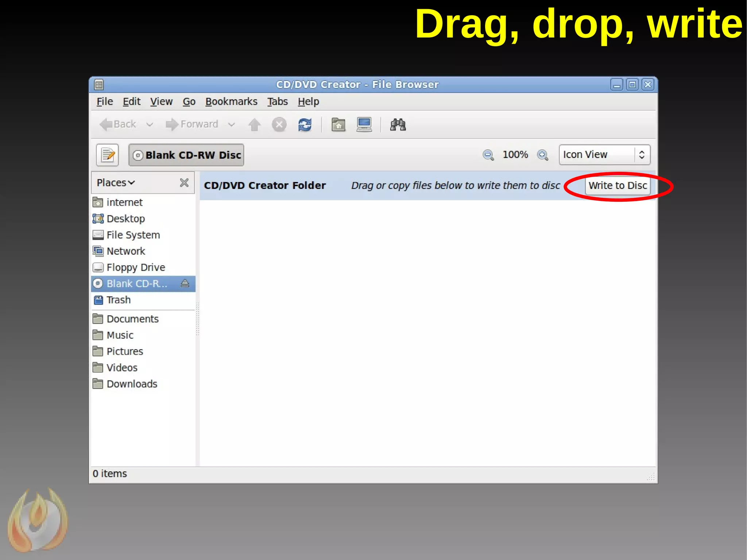
Task: Open the Icon View mode dropdown
Action: [604, 155]
